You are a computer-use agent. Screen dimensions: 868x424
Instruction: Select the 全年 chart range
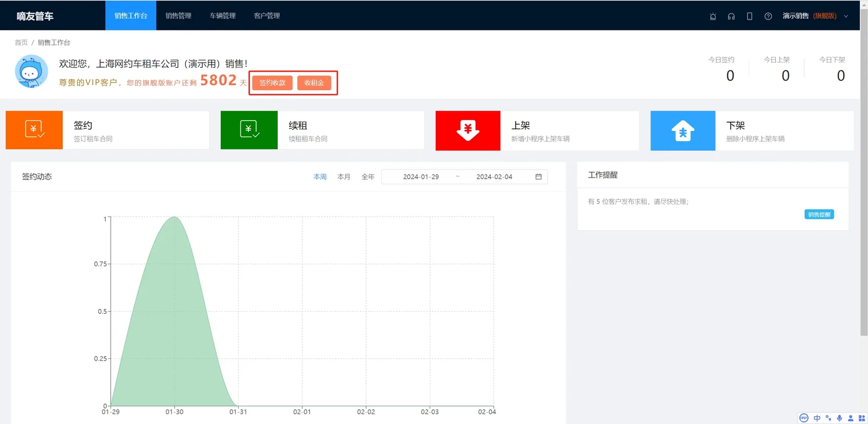(368, 177)
